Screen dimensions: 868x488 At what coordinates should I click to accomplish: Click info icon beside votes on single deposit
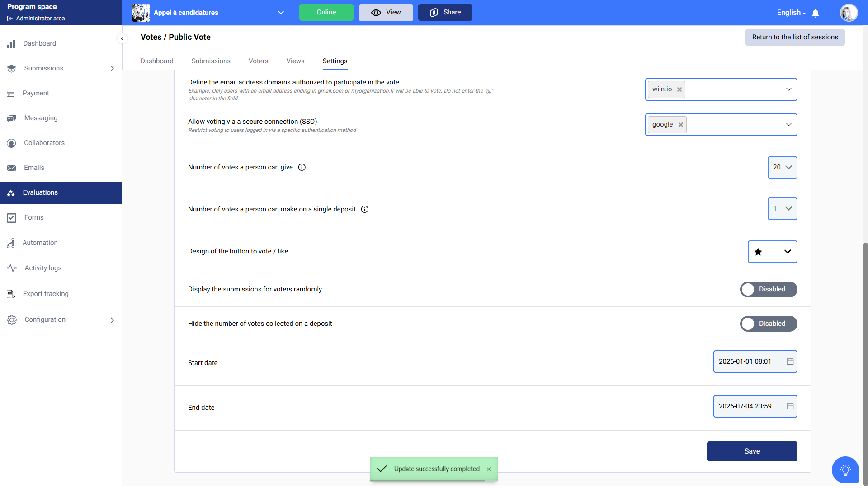(x=365, y=209)
